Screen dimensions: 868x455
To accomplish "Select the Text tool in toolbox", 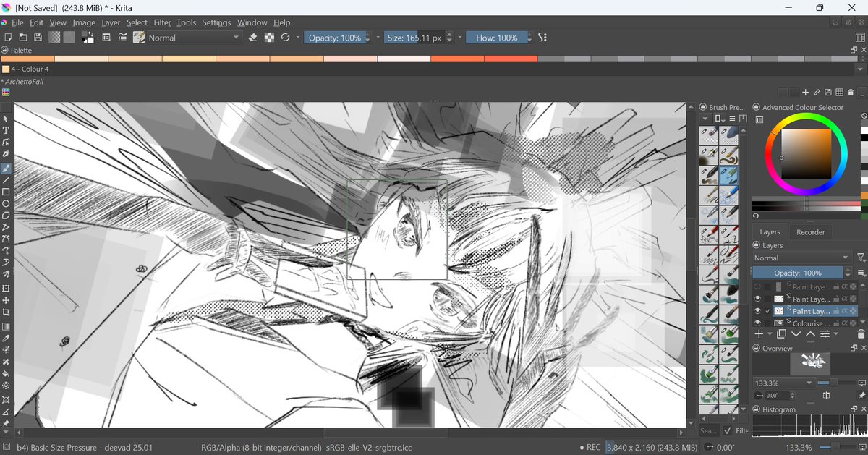I will (x=6, y=130).
